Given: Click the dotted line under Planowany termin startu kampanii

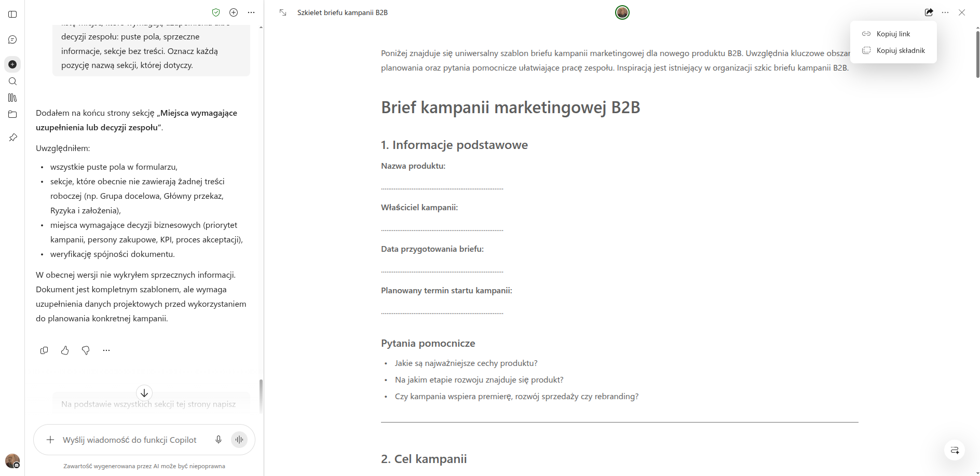Looking at the screenshot, I should point(442,312).
